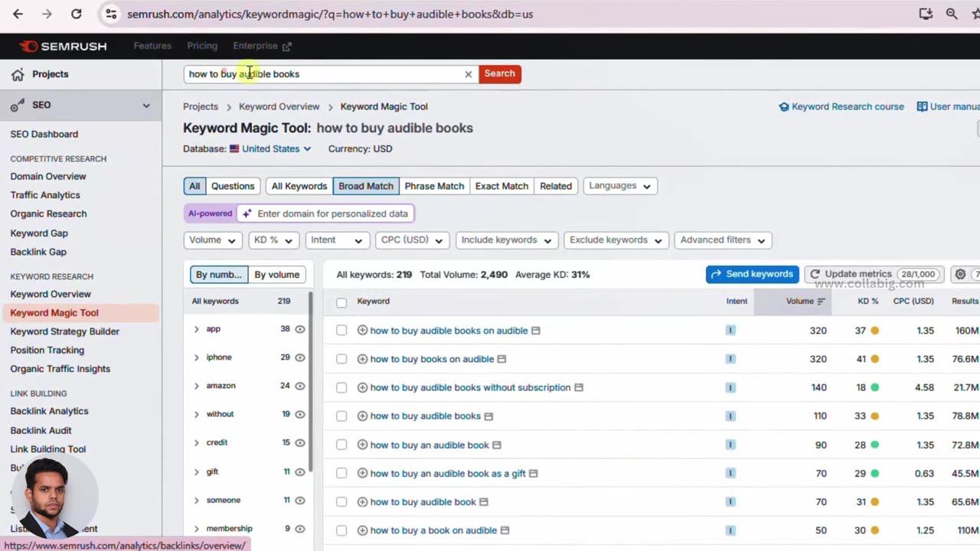
Task: Open the Enterprise external link
Action: tap(262, 46)
